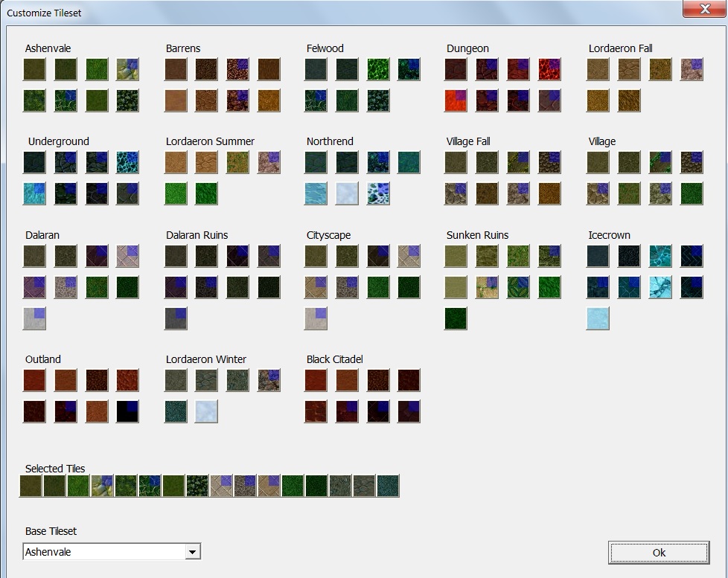The height and width of the screenshot is (578, 728).
Task: Select the second tile in Black Citadel's top row
Action: pyautogui.click(x=347, y=380)
